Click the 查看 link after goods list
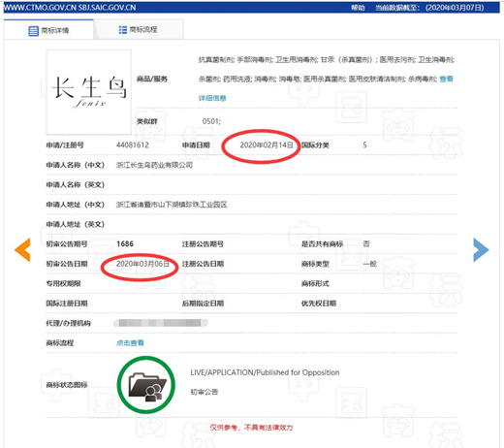The width and height of the screenshot is (504, 448). [446, 79]
